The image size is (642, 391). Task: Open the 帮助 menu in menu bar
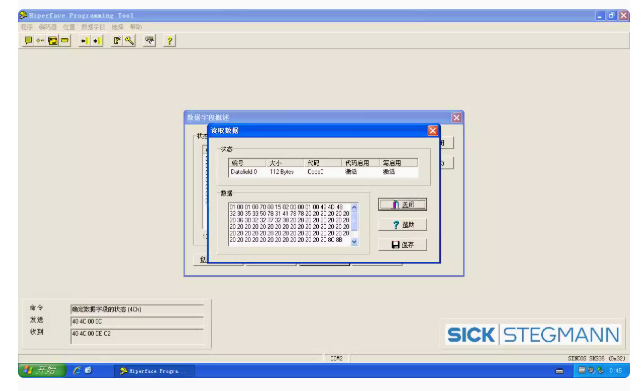pos(136,27)
